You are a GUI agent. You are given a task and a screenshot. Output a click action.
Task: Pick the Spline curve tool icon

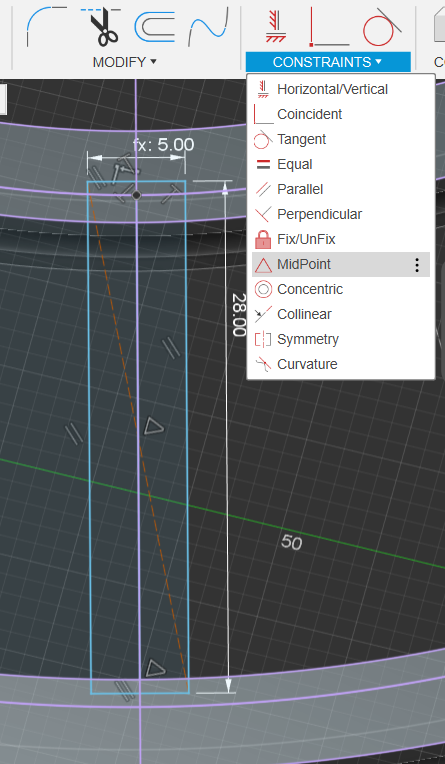pyautogui.click(x=208, y=27)
